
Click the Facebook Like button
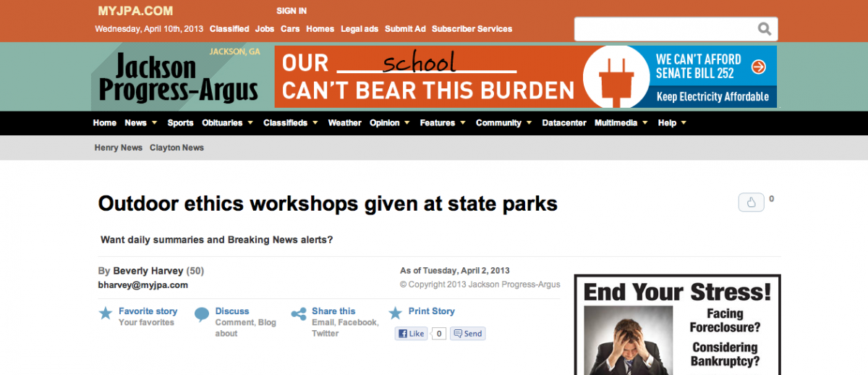click(x=411, y=334)
